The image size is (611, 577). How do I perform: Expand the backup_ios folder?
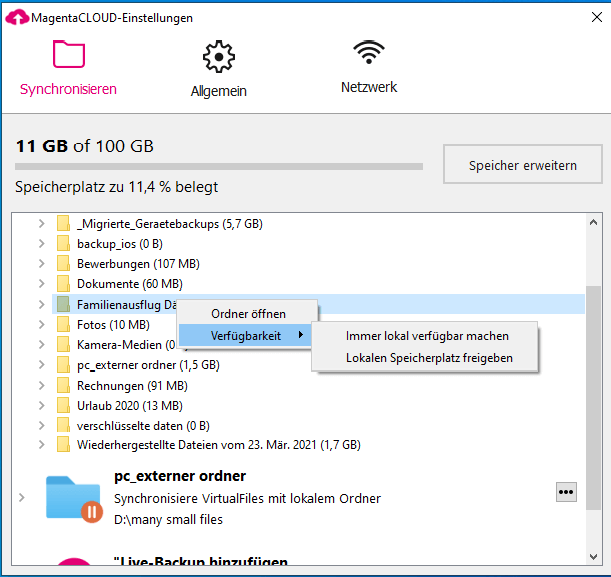click(42, 244)
